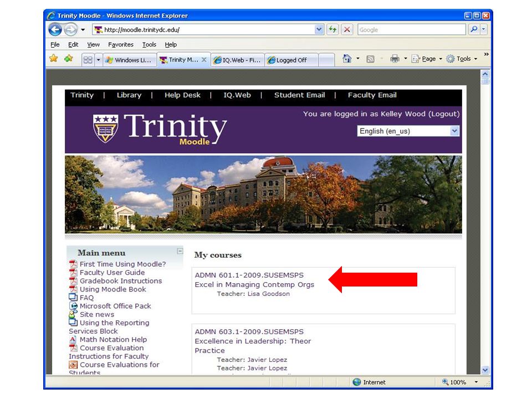Click the address bar URL field
Image resolution: width=532 pixels, height=399 pixels.
click(208, 29)
